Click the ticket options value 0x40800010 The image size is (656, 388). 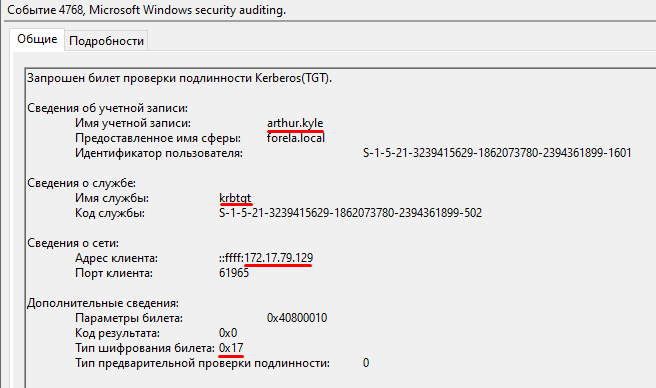click(x=297, y=318)
